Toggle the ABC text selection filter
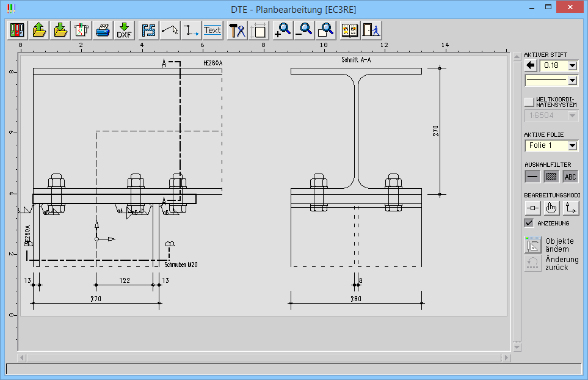588x380 pixels. tap(570, 177)
